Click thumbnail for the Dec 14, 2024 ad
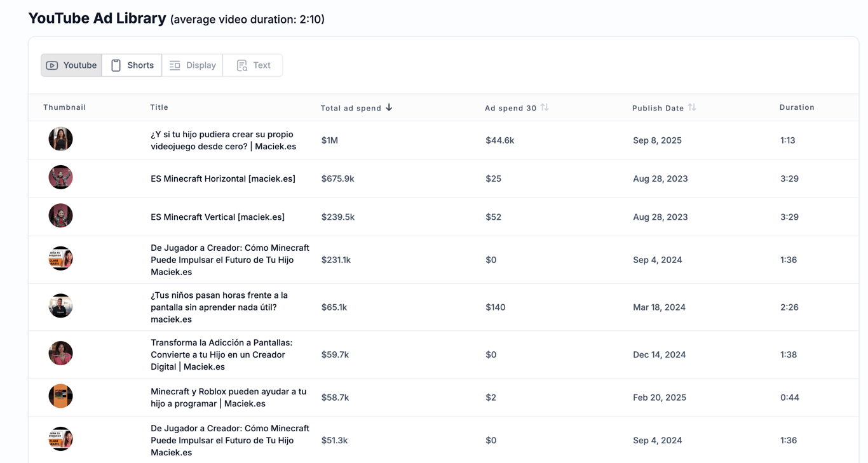868x463 pixels. coord(60,353)
